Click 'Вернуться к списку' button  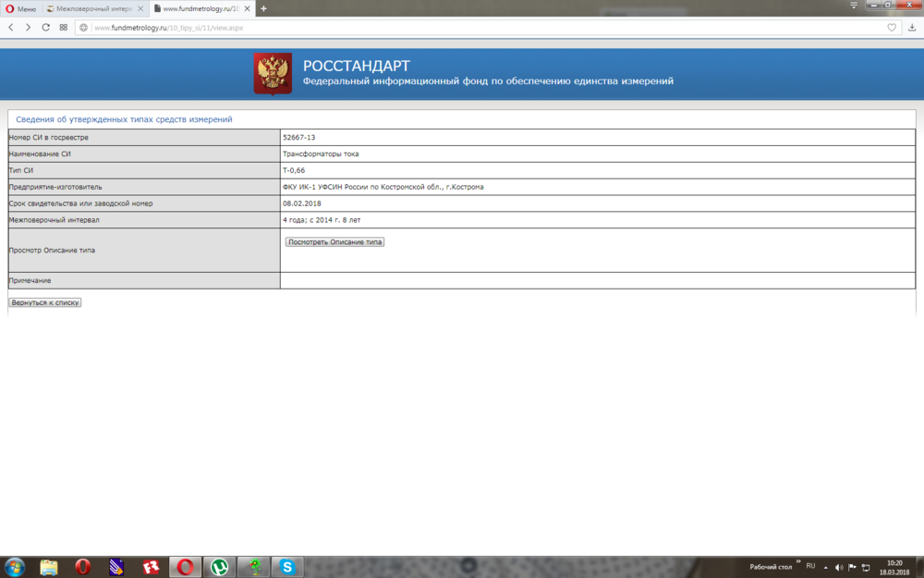(45, 302)
